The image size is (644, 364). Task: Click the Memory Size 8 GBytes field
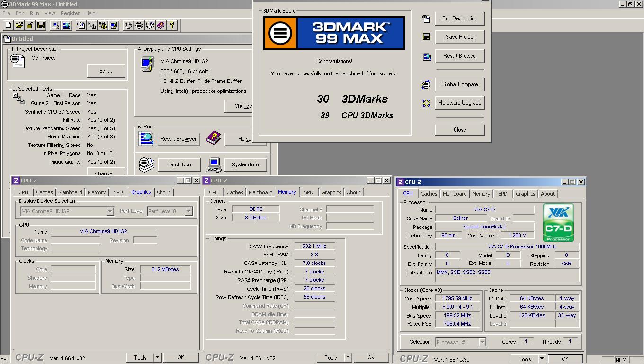click(x=255, y=218)
